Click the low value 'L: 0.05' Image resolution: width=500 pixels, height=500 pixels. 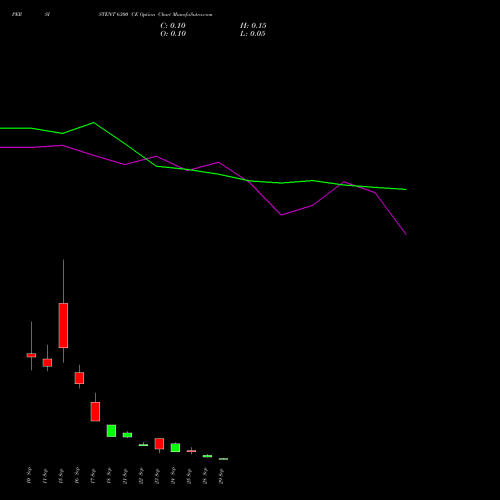pyautogui.click(x=252, y=34)
